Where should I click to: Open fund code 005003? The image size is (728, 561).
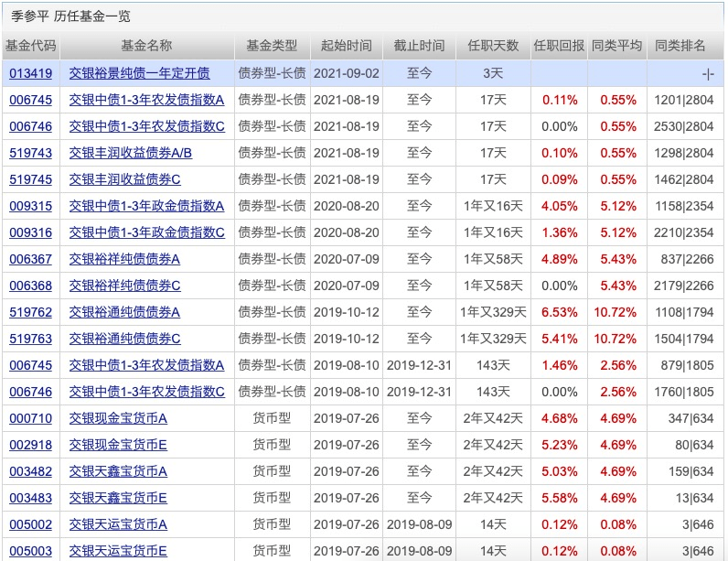pyautogui.click(x=30, y=551)
